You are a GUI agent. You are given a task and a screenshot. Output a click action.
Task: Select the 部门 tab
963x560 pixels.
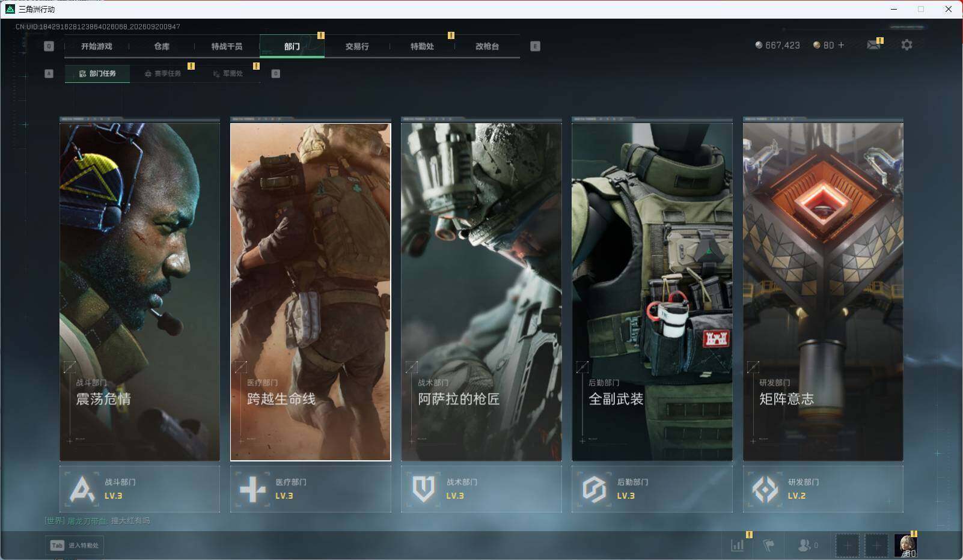point(292,46)
